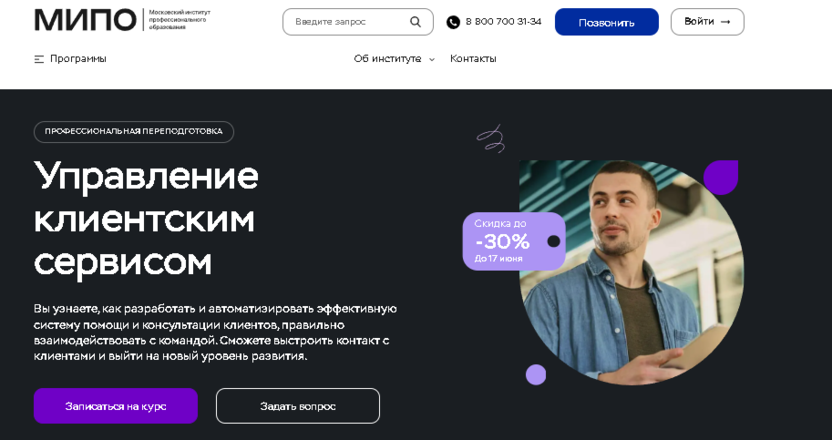Open the Программы hamburger menu icon

(x=39, y=59)
